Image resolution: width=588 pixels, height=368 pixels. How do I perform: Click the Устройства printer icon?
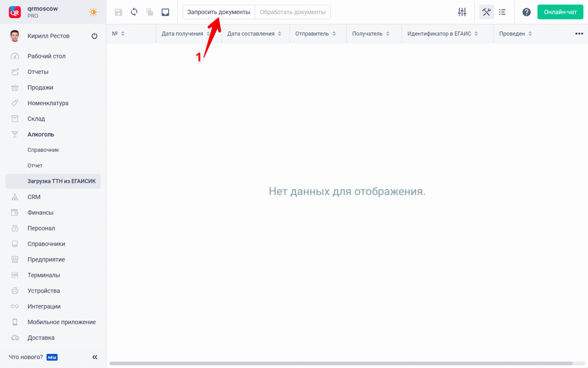tap(15, 290)
